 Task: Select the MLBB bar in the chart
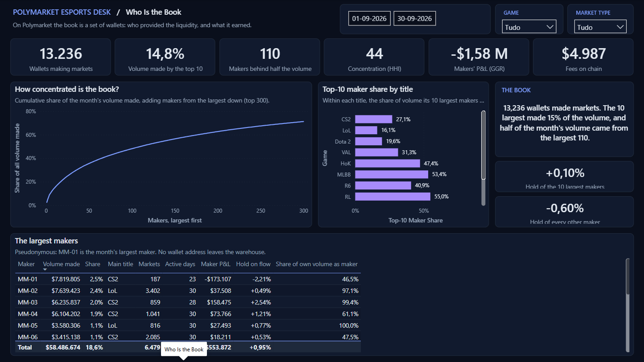click(392, 174)
